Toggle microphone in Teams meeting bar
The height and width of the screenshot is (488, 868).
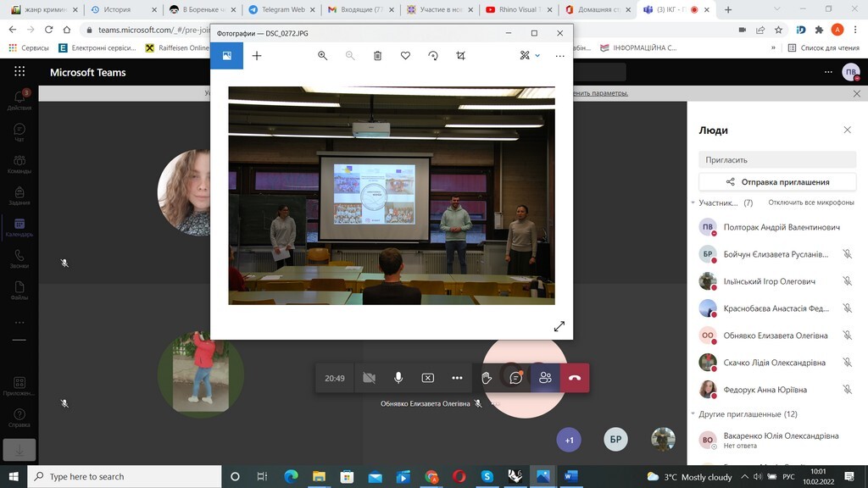click(x=398, y=378)
